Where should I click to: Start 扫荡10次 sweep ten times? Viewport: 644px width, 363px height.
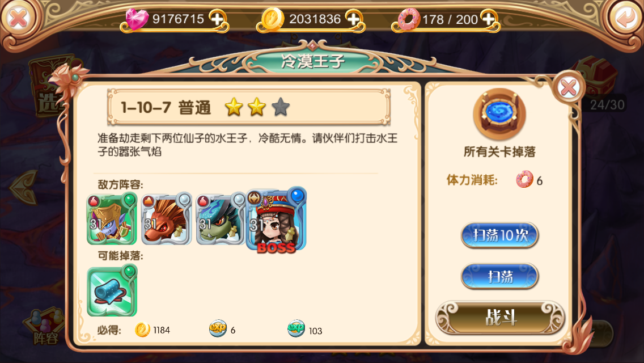point(499,235)
